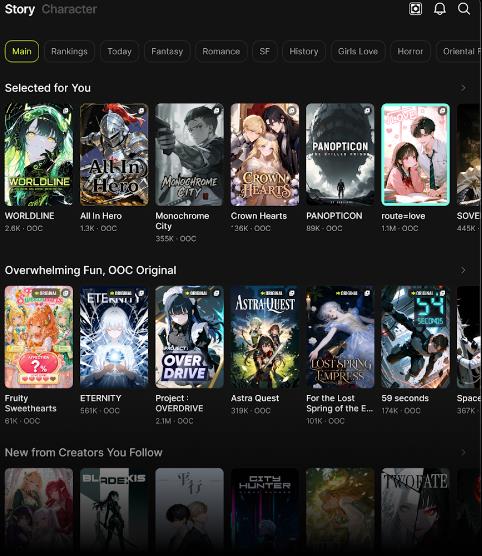This screenshot has height=556, width=482.
Task: Click the chat badge icon on PANOPTICON cover
Action: click(367, 111)
